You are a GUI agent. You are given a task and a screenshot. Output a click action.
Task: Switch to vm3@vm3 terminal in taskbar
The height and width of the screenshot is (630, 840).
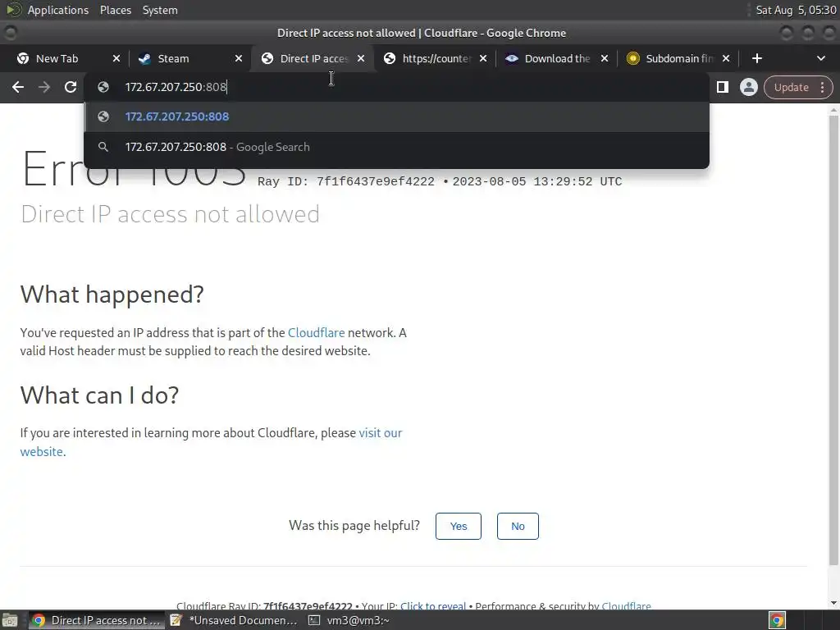pos(348,620)
